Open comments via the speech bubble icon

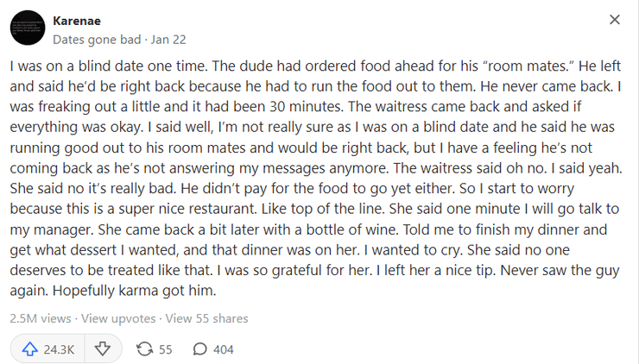tap(199, 349)
